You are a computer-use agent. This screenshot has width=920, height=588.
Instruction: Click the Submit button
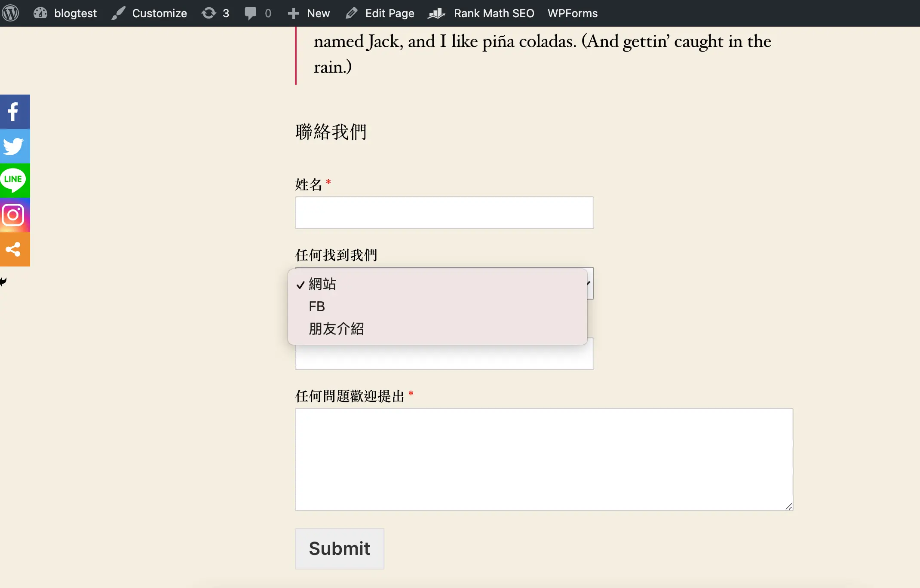click(x=339, y=549)
